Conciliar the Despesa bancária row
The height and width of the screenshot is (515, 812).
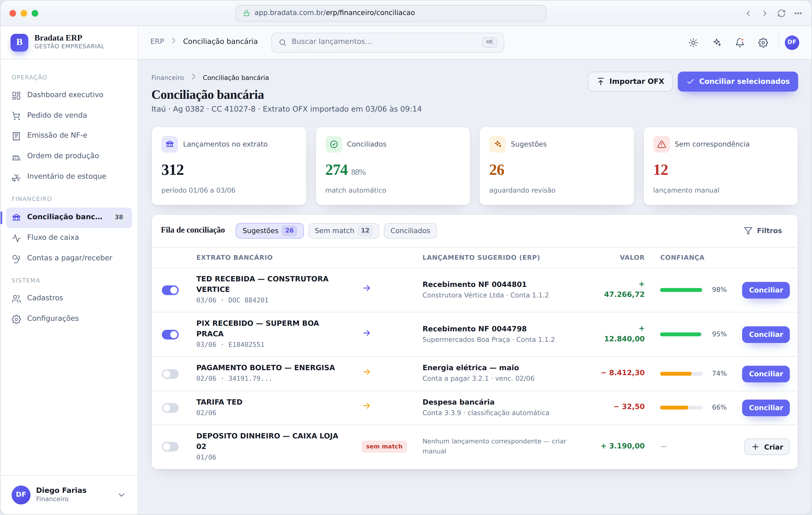765,408
